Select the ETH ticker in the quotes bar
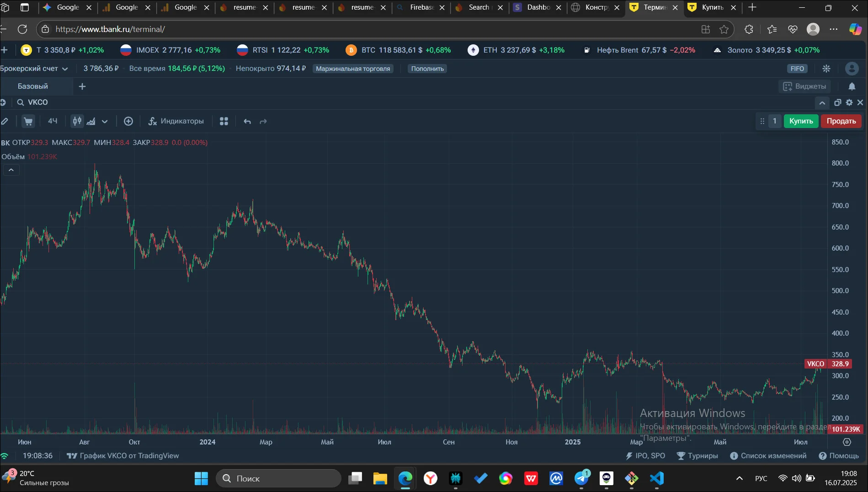 point(516,50)
